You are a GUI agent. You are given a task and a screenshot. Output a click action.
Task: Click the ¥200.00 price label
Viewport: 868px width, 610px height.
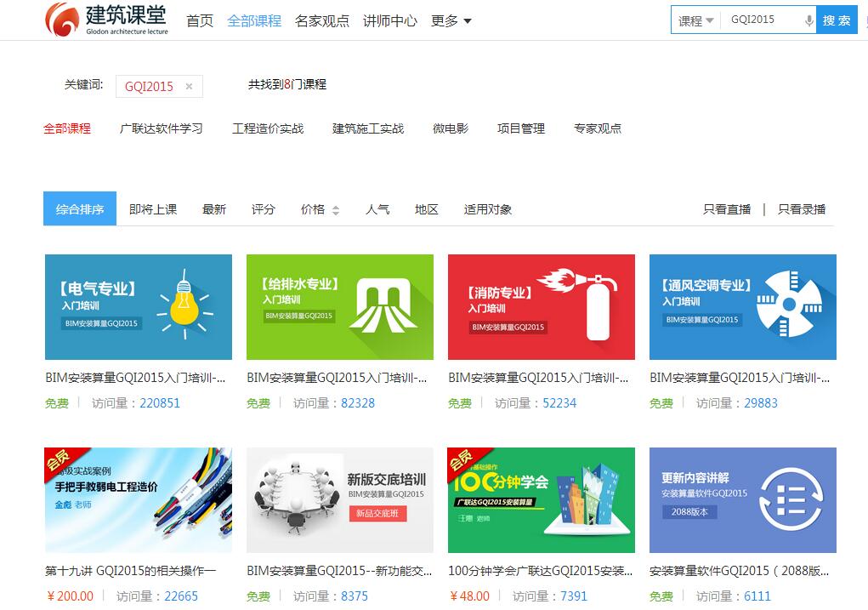tap(71, 596)
